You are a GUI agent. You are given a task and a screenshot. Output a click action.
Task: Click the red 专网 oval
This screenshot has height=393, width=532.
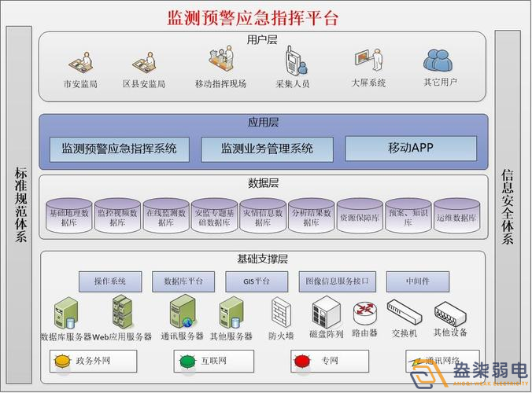tap(301, 362)
